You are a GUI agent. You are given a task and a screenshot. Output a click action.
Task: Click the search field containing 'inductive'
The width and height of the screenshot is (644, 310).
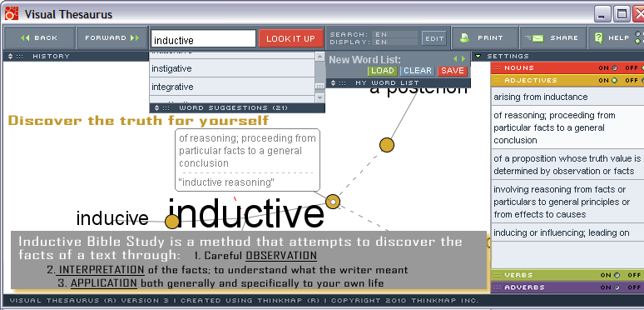[x=204, y=39]
